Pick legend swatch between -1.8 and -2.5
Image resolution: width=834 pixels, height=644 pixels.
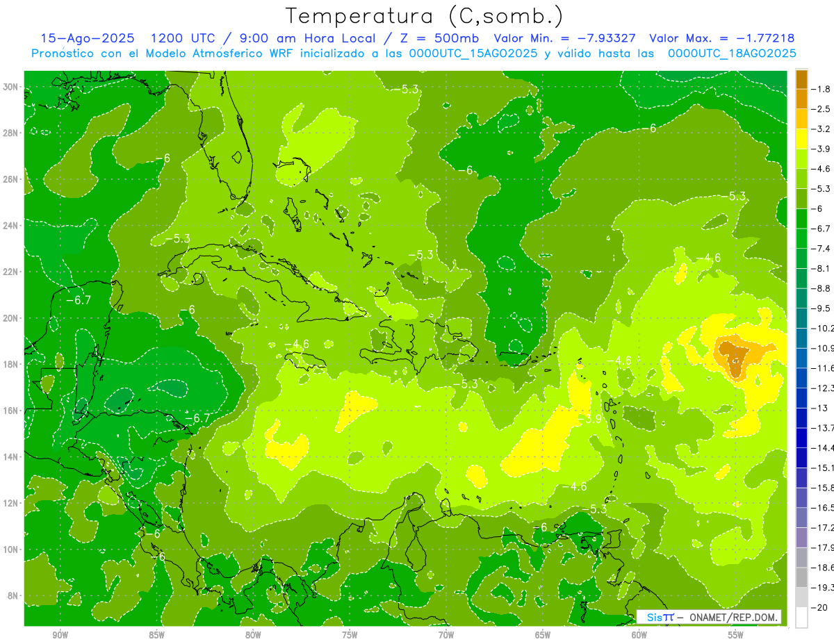801,99
